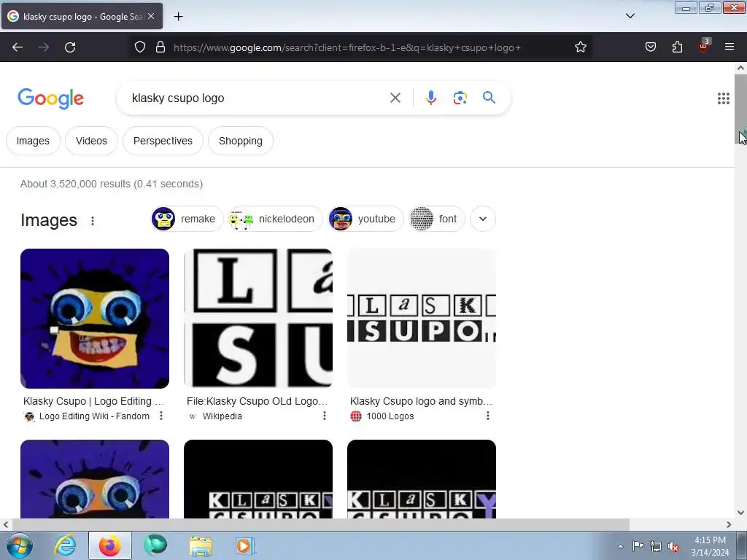The image size is (747, 560).
Task: List all tabs dropdown arrow
Action: [630, 16]
